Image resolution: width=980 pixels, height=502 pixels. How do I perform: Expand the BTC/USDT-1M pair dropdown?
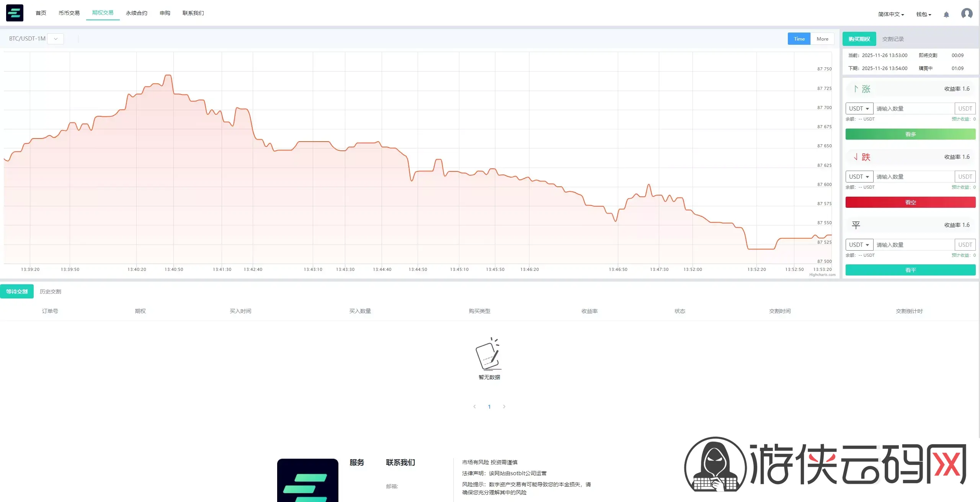[x=56, y=39]
